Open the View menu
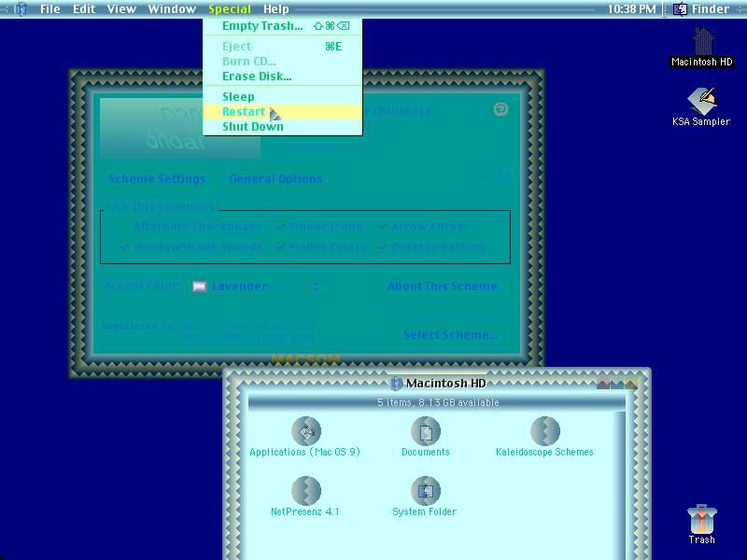Viewport: 747px width, 560px height. (121, 9)
